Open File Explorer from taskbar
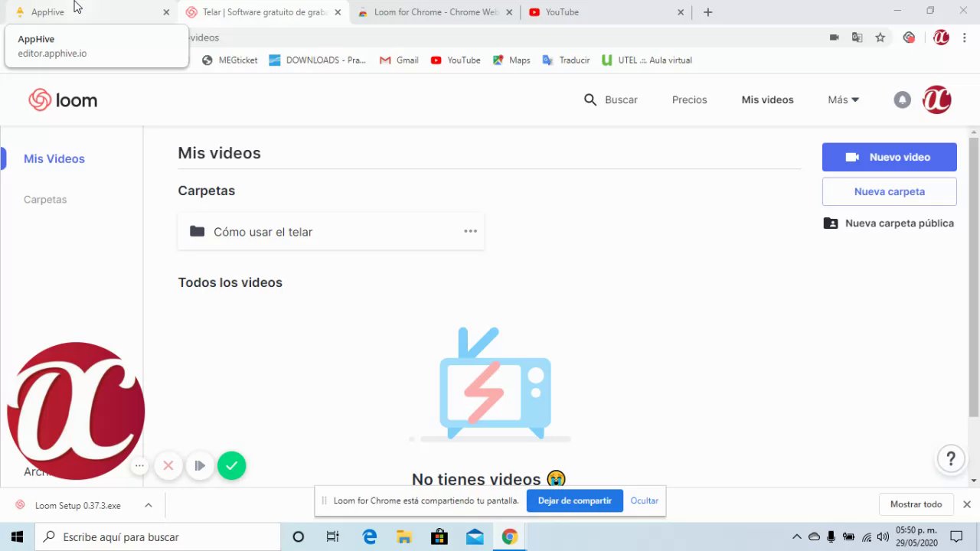The height and width of the screenshot is (551, 980). 404,536
